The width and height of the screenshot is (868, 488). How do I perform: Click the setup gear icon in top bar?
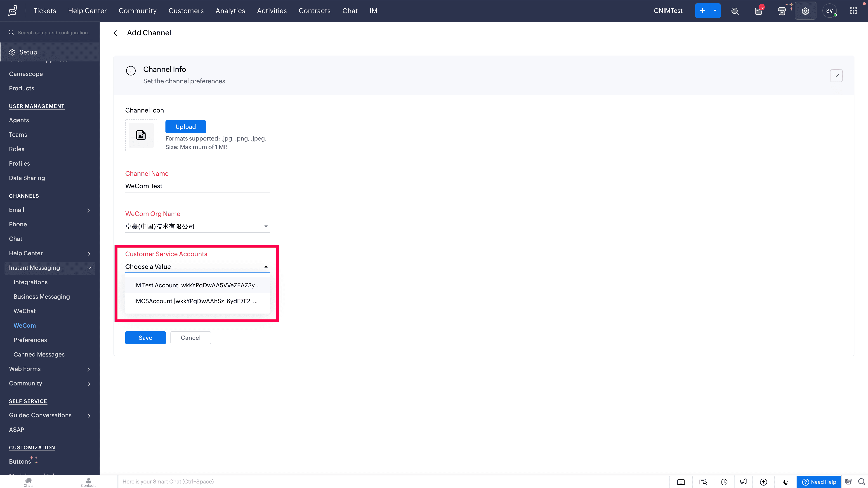(805, 11)
